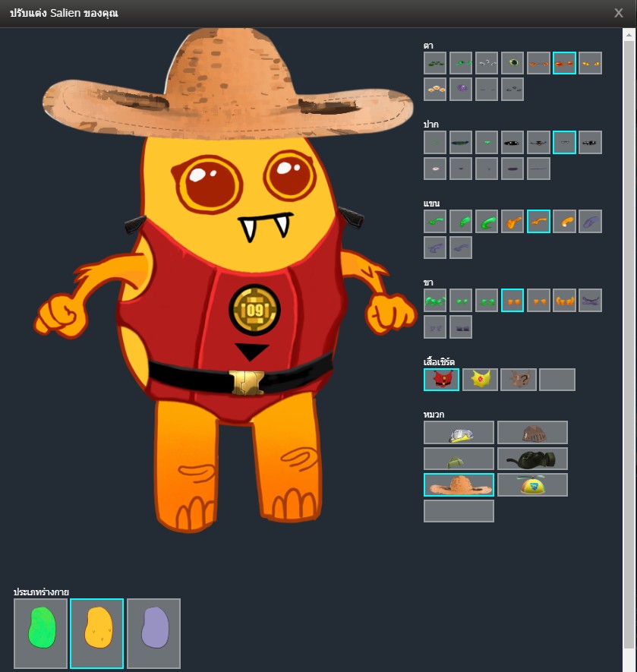The width and height of the screenshot is (637, 672).
Task: Click the highlighted thin orange arm option
Action: point(538,222)
